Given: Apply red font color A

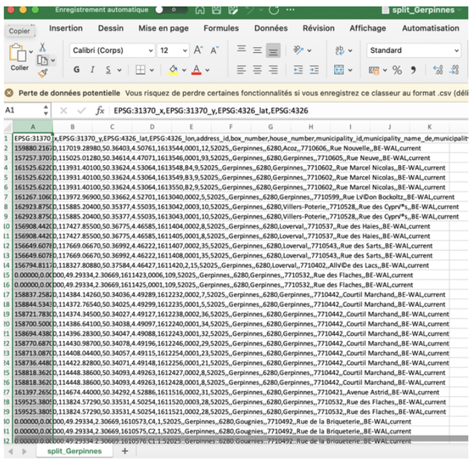Looking at the screenshot, I should tap(196, 70).
